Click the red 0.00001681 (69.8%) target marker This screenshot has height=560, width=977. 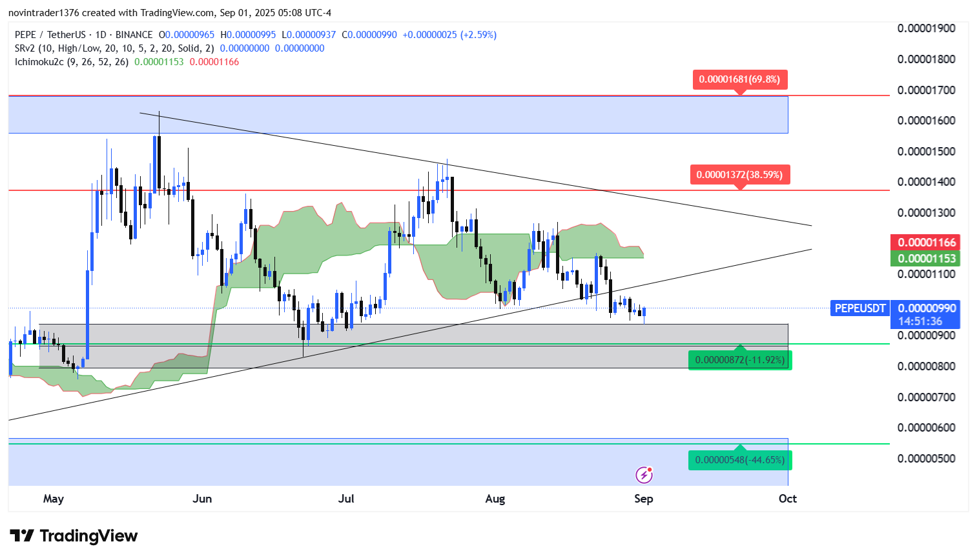tap(740, 80)
